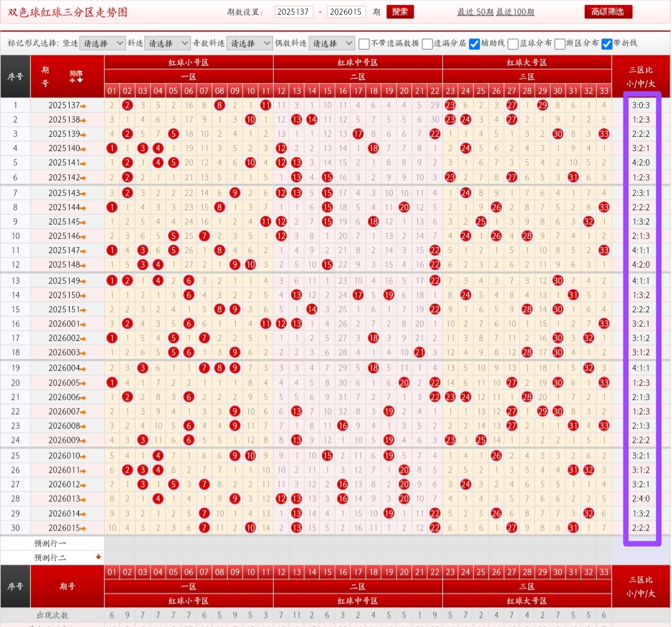Screen dimensions: 672x627
Task: Click period number 2025147
Action: point(64,250)
